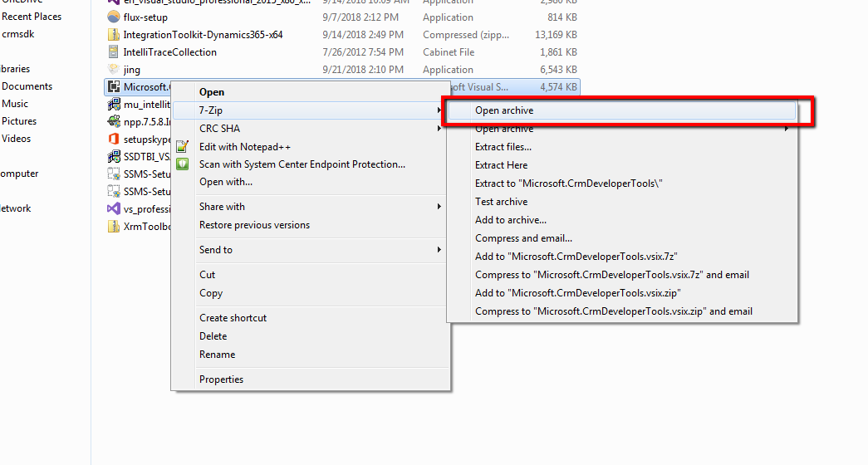Click the 13,169 KB size cell

pyautogui.click(x=556, y=35)
